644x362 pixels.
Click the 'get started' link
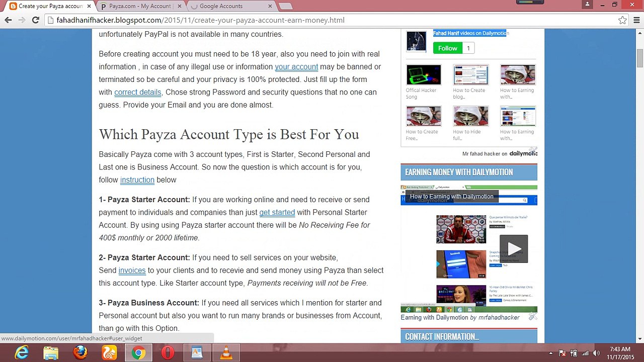click(x=277, y=212)
